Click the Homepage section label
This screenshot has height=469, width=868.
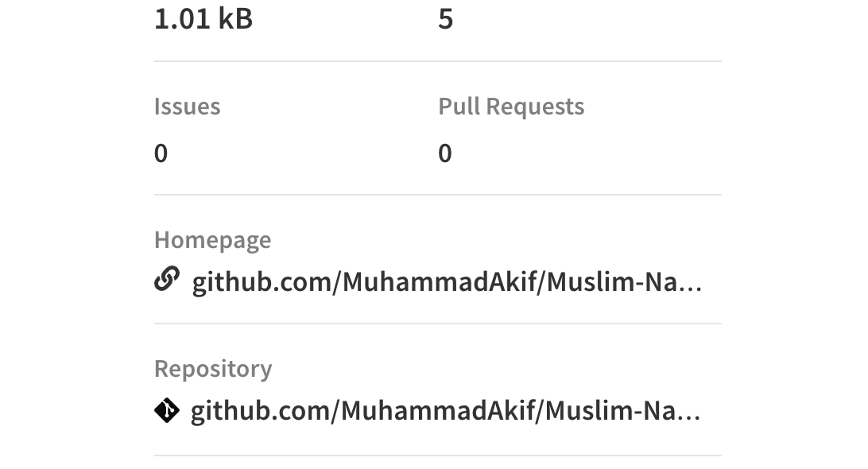pos(213,239)
